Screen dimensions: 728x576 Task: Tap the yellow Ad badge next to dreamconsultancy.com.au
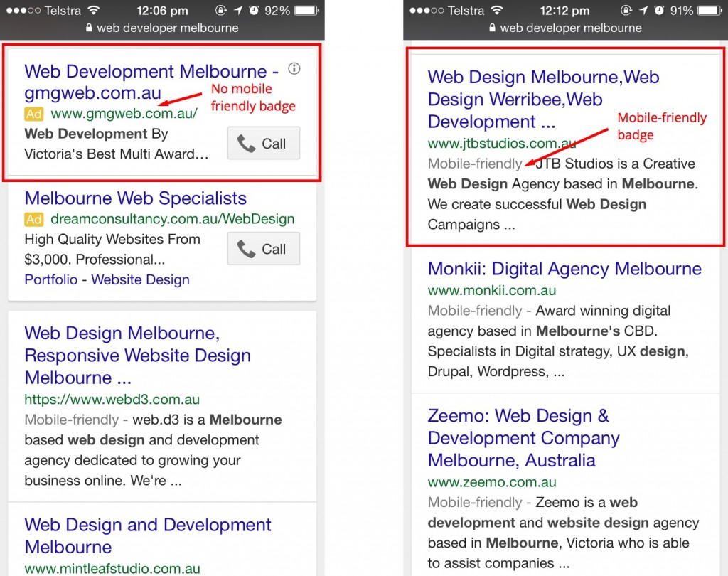click(x=33, y=219)
